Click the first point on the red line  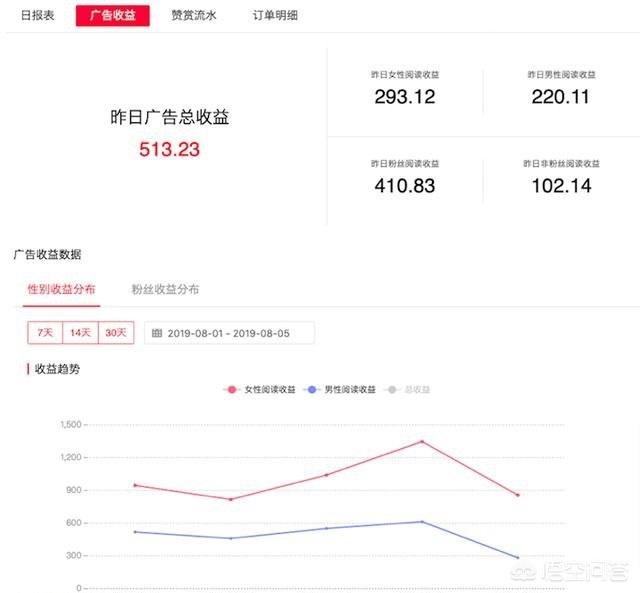pyautogui.click(x=135, y=485)
